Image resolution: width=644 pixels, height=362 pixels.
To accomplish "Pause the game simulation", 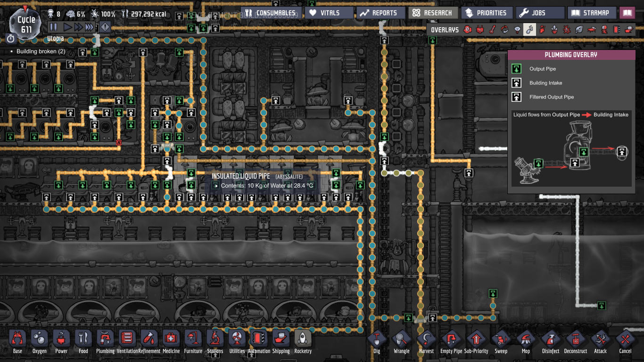I will click(53, 27).
